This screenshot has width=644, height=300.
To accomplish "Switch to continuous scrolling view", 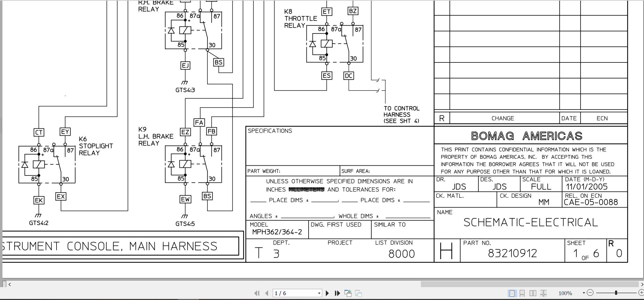I will click(x=522, y=293).
